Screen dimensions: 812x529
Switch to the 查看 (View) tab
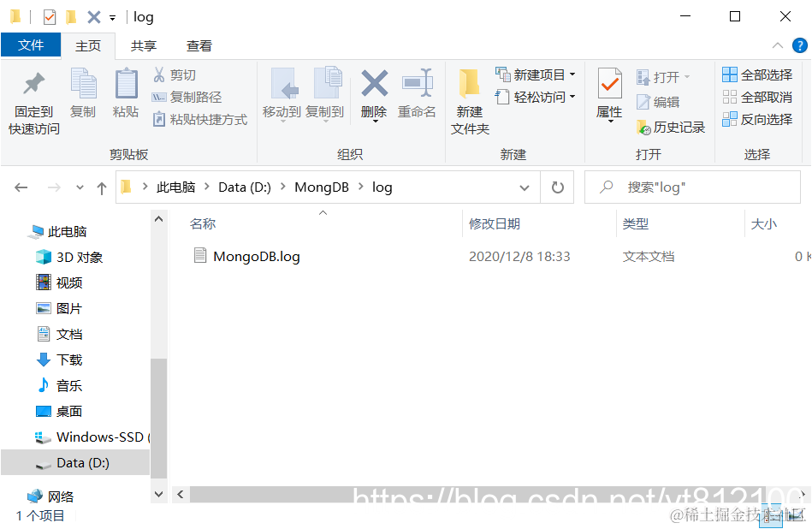coord(199,45)
